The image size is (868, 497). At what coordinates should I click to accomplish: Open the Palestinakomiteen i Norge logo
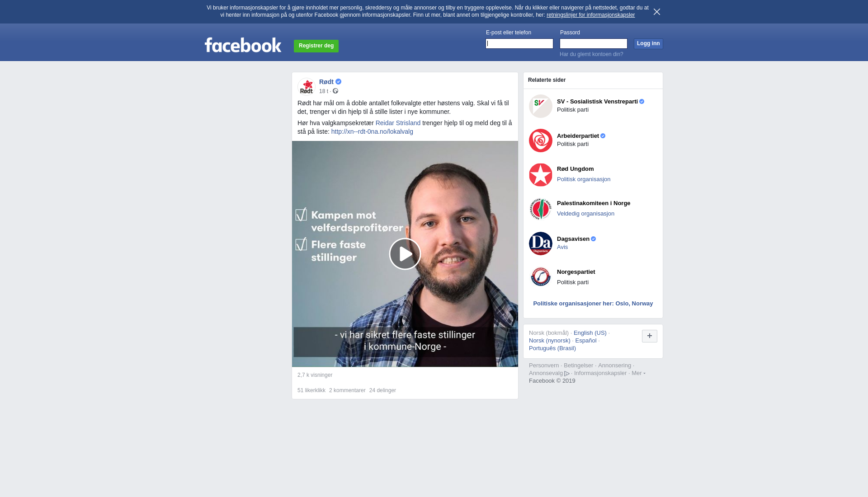point(541,209)
